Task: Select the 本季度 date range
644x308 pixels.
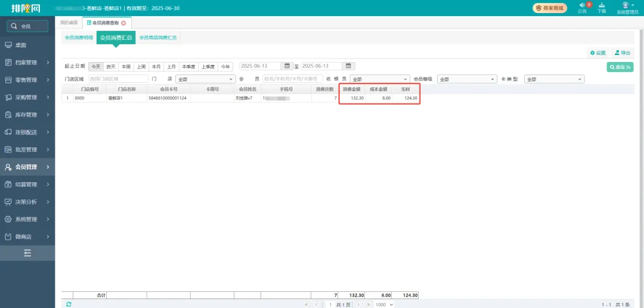Action: [x=188, y=67]
